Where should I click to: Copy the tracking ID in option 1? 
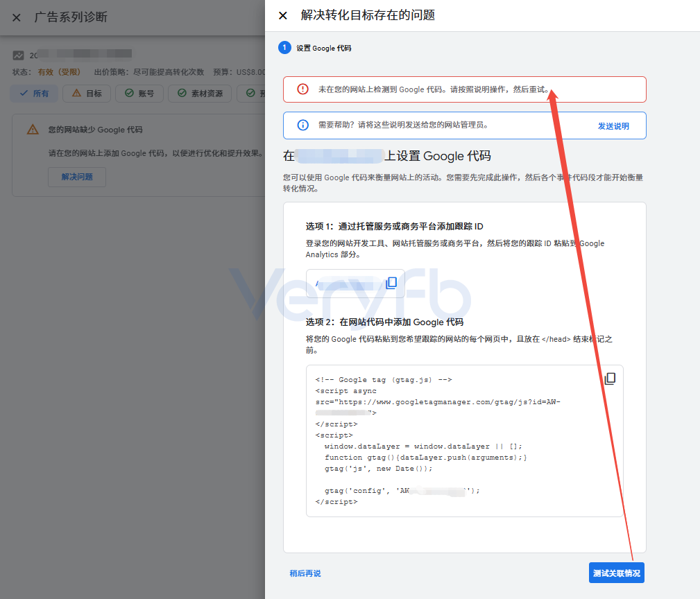[391, 283]
